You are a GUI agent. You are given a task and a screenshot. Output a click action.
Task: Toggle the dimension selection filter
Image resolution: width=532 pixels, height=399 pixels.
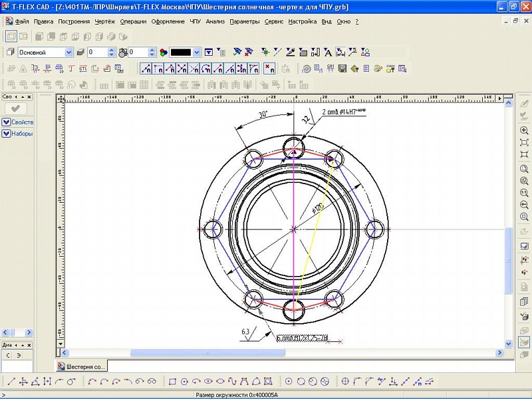point(340,52)
